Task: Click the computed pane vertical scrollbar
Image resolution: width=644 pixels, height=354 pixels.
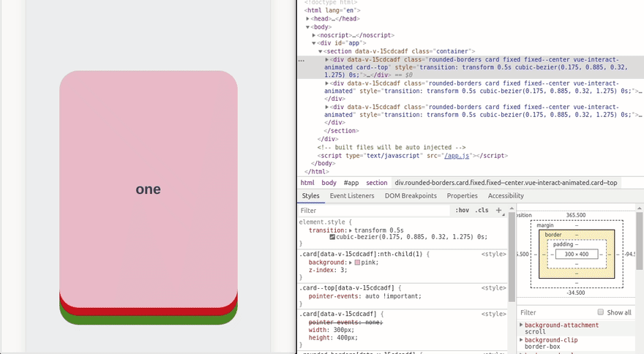Action: coord(640,242)
